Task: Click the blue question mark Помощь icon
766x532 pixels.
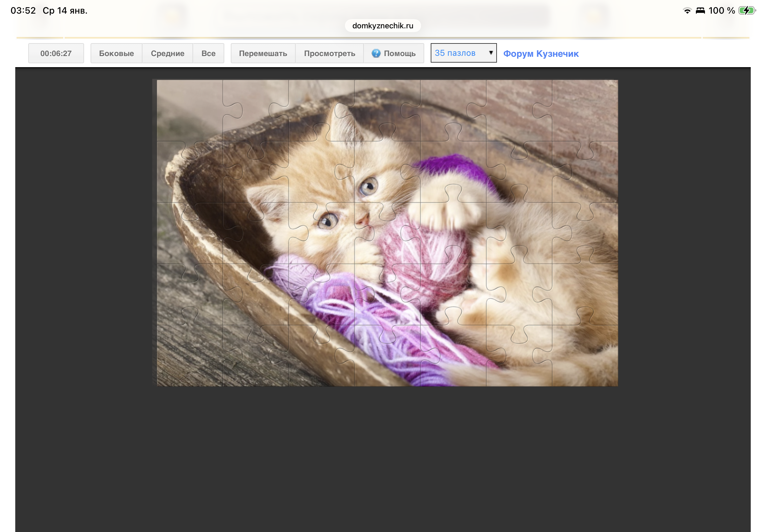Action: (376, 53)
